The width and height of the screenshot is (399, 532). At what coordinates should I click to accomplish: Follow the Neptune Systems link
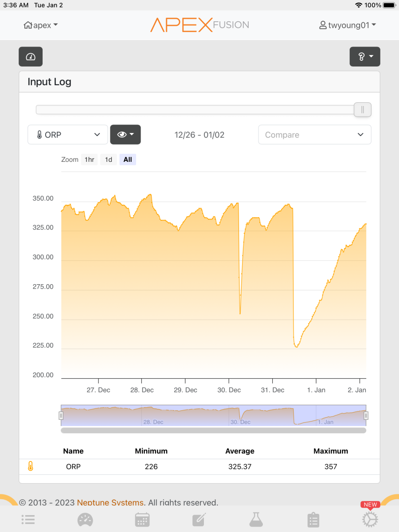pyautogui.click(x=110, y=502)
